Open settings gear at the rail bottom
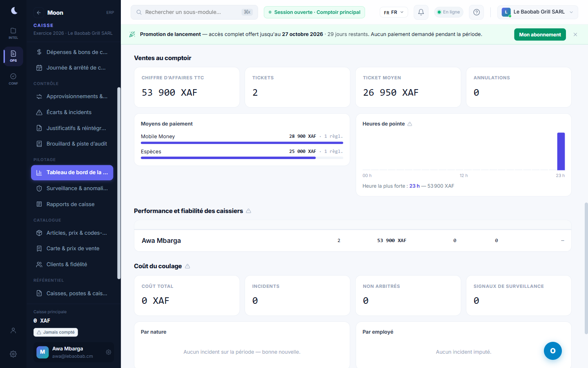Image resolution: width=588 pixels, height=368 pixels. (x=13, y=354)
